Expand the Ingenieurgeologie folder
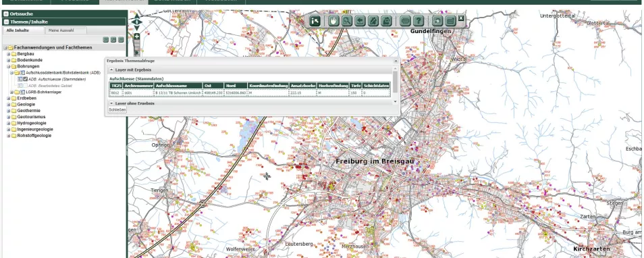 9,129
